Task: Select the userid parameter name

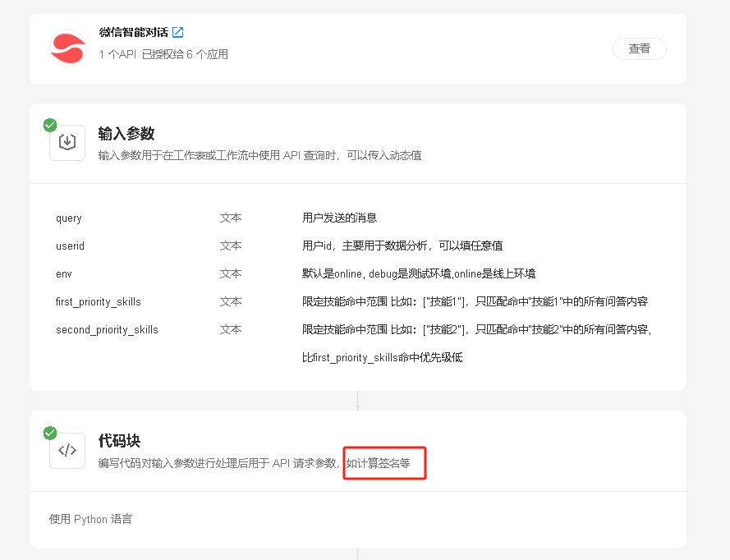Action: click(x=71, y=246)
